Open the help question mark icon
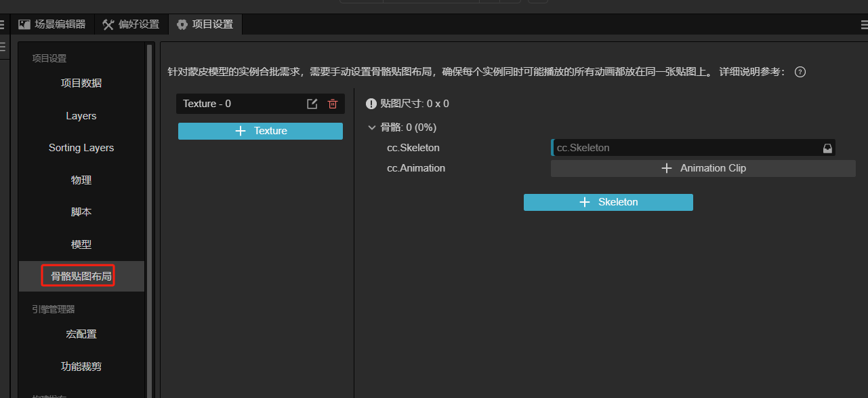This screenshot has height=398, width=868. [x=800, y=72]
